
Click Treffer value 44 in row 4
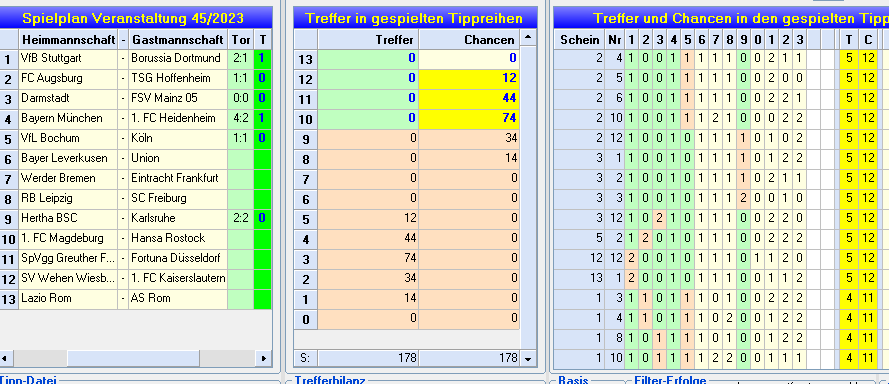[369, 238]
